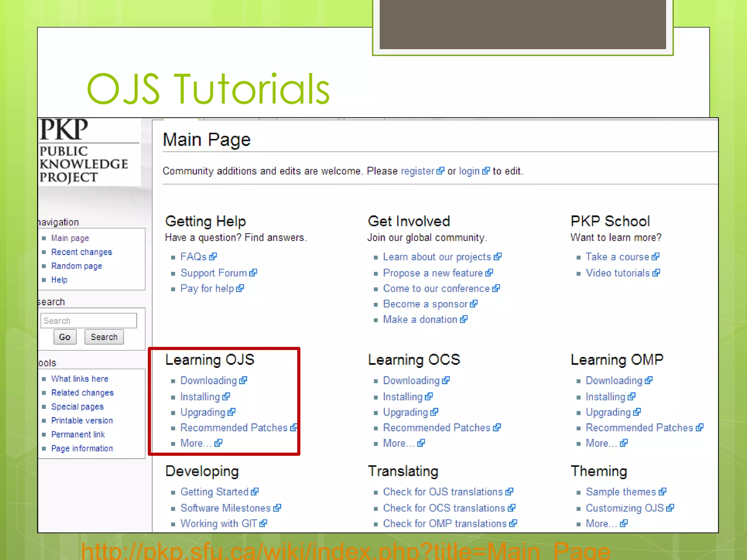Open More... under Learning OCS
This screenshot has width=747, height=560.
399,443
